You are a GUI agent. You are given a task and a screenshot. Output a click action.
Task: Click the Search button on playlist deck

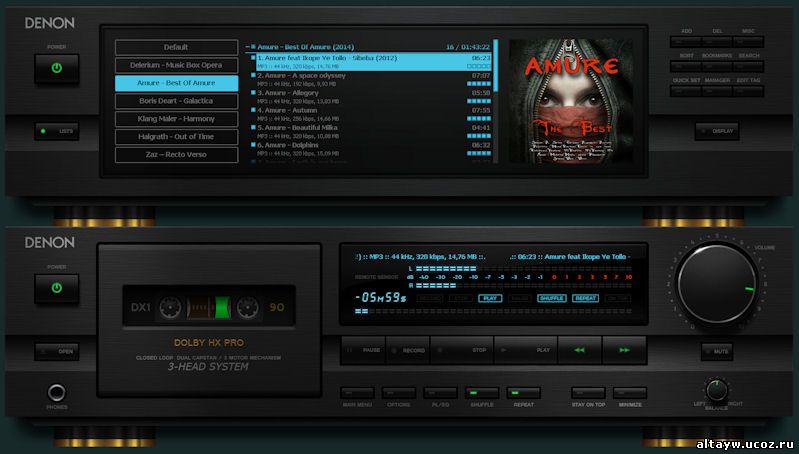pos(748,66)
